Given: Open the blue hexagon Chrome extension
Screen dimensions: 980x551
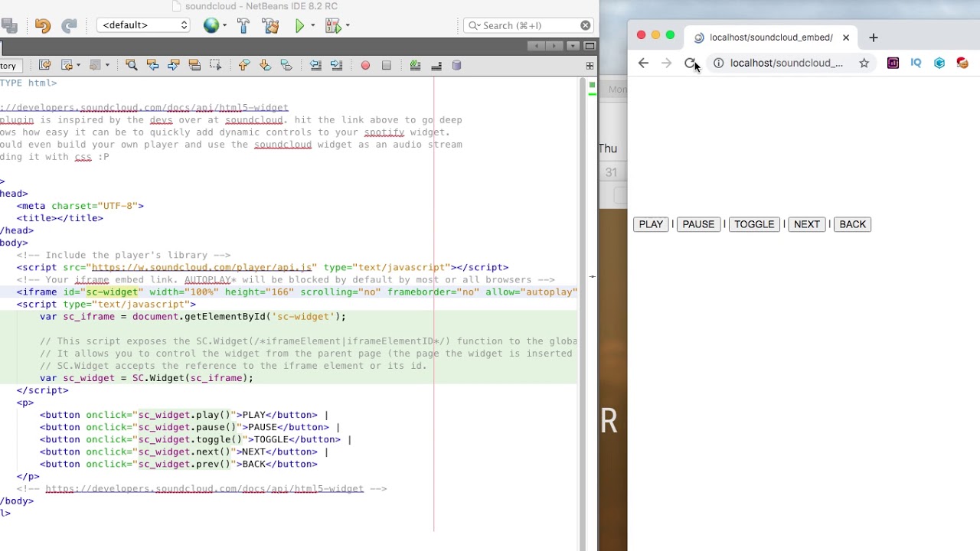Looking at the screenshot, I should pos(939,64).
